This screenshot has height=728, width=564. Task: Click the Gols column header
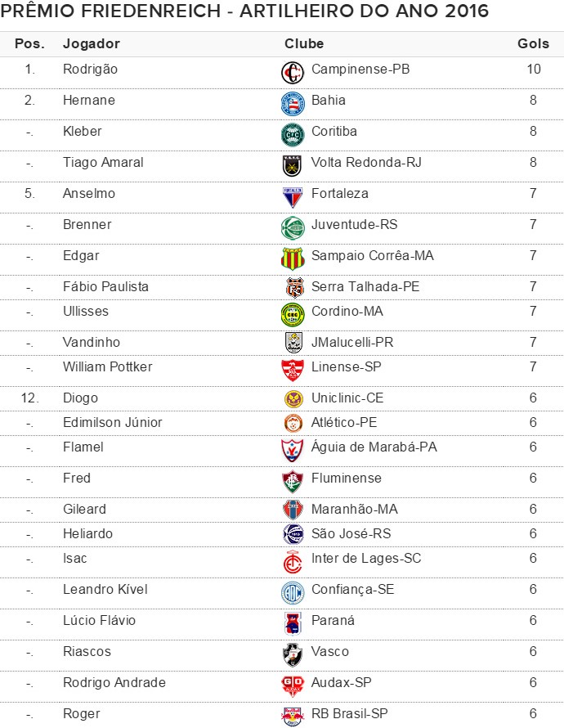coord(533,43)
